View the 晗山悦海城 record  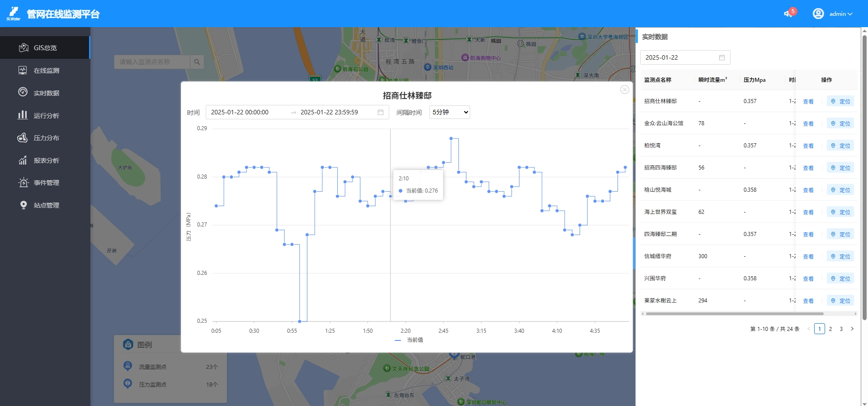(x=808, y=190)
